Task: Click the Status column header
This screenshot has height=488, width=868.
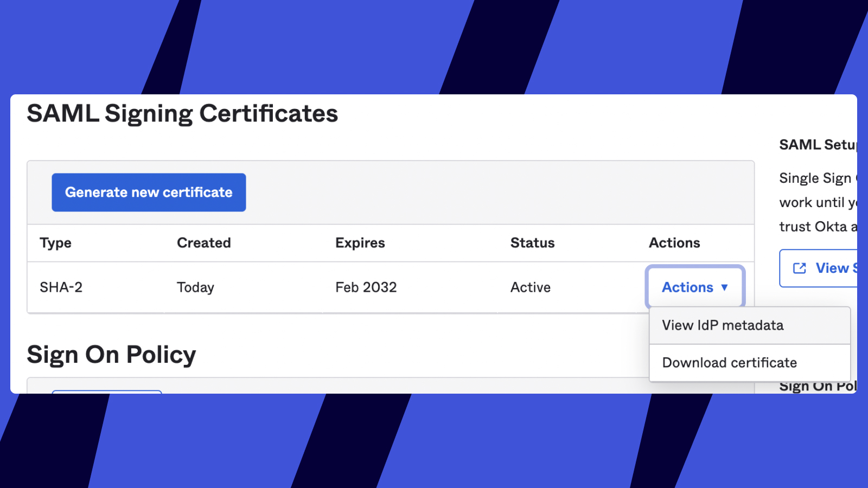Action: 532,243
